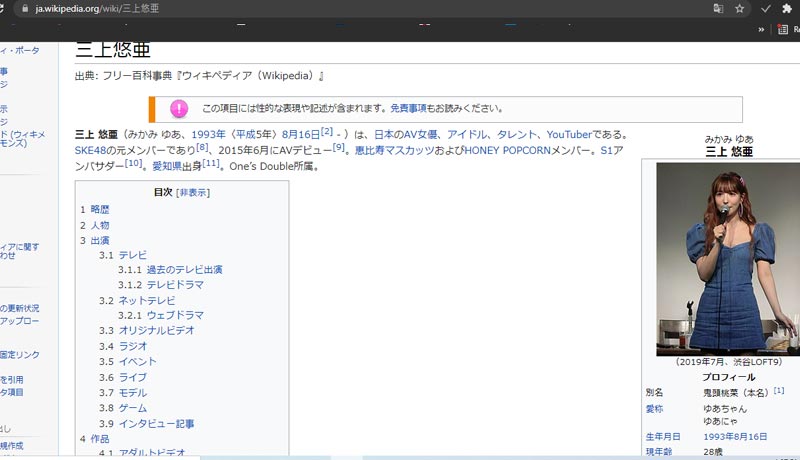800x460 pixels.
Task: Follow the 日本 link in the intro
Action: [384, 135]
